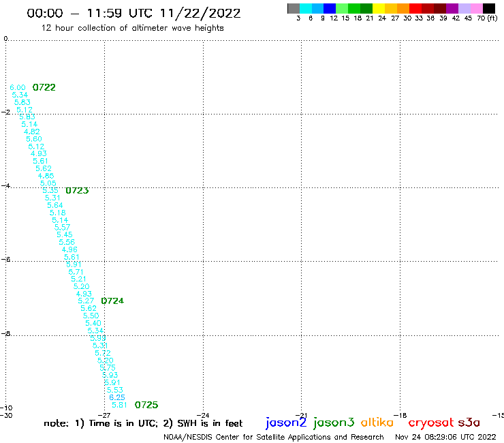Click the 0722 time label
Viewport: 504px width, 443px height.
[44, 87]
